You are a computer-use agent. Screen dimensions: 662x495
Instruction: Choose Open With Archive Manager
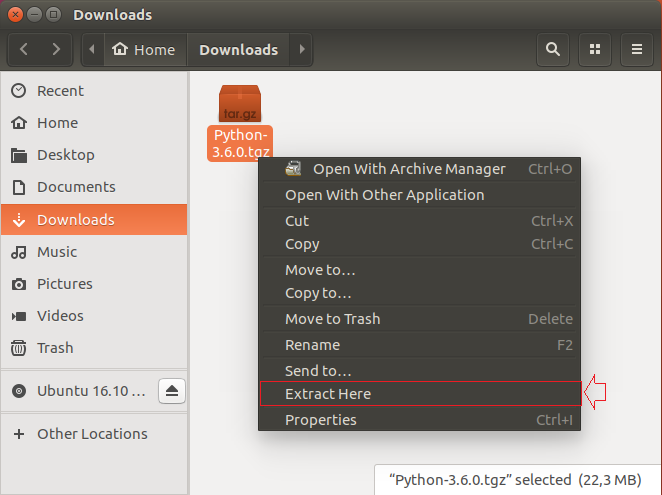pyautogui.click(x=419, y=169)
